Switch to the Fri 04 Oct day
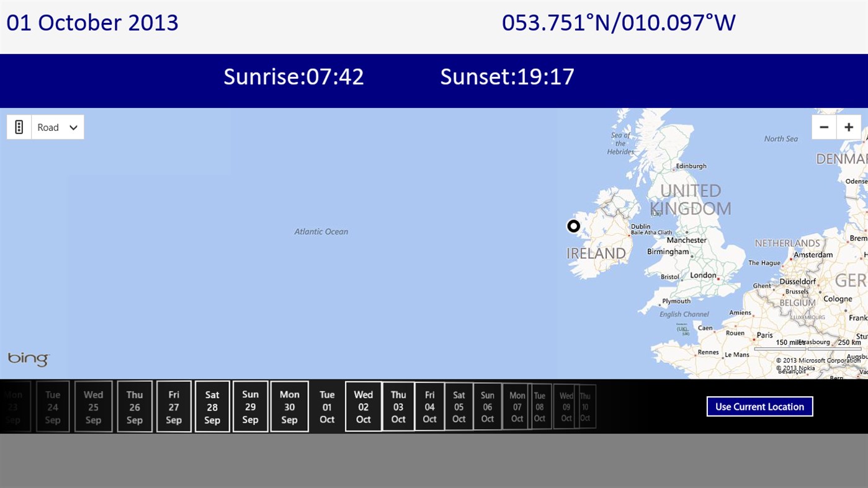This screenshot has width=868, height=488. coord(429,406)
